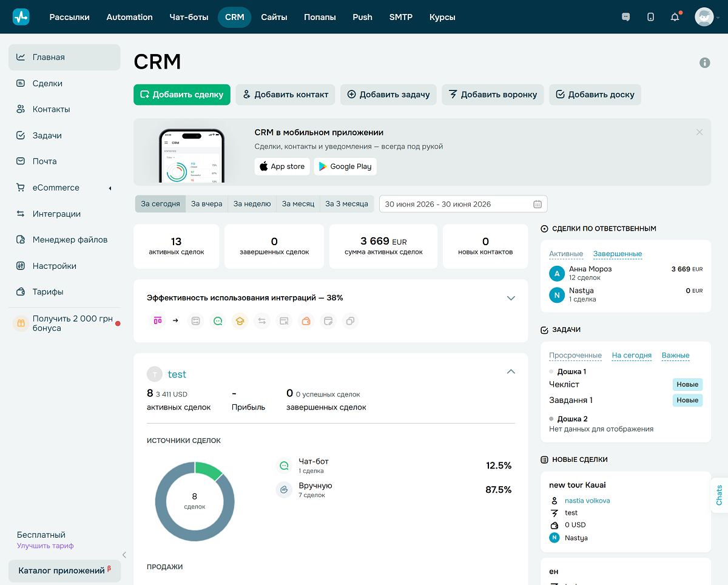Click the pink kanban board integration icon
Image resolution: width=728 pixels, height=585 pixels.
tap(158, 320)
